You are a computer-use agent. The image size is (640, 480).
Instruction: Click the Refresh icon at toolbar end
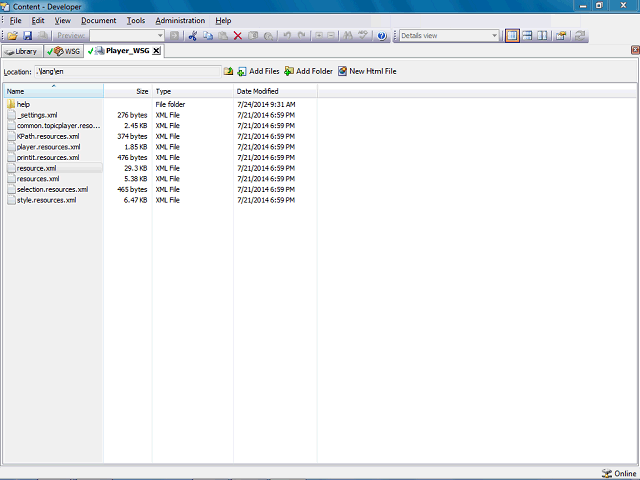580,36
